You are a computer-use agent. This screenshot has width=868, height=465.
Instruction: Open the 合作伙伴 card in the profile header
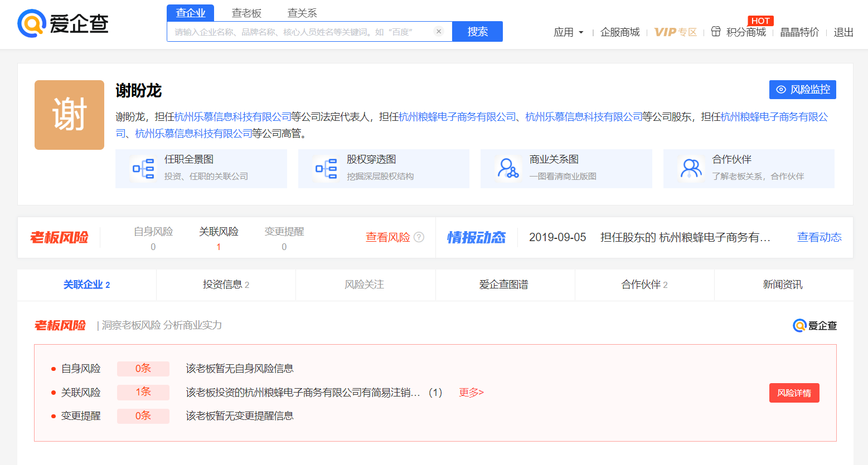749,169
